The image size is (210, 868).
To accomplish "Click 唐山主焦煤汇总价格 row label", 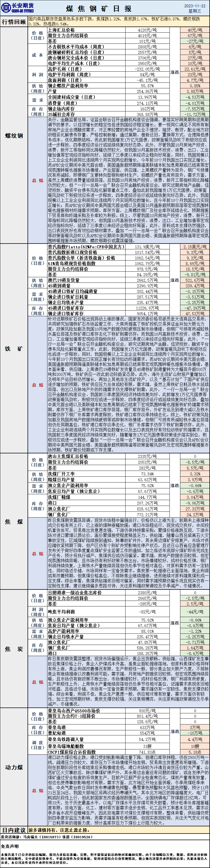I will pyautogui.click(x=68, y=456).
